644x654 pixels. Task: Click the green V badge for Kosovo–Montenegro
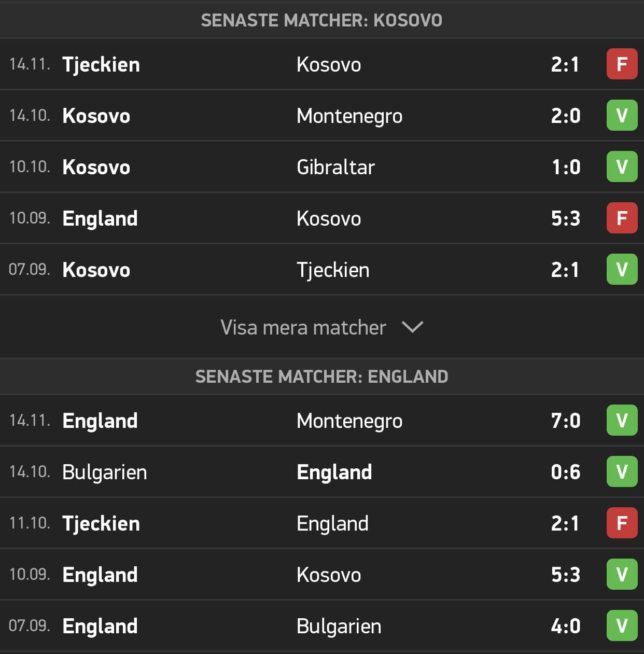pos(622,115)
